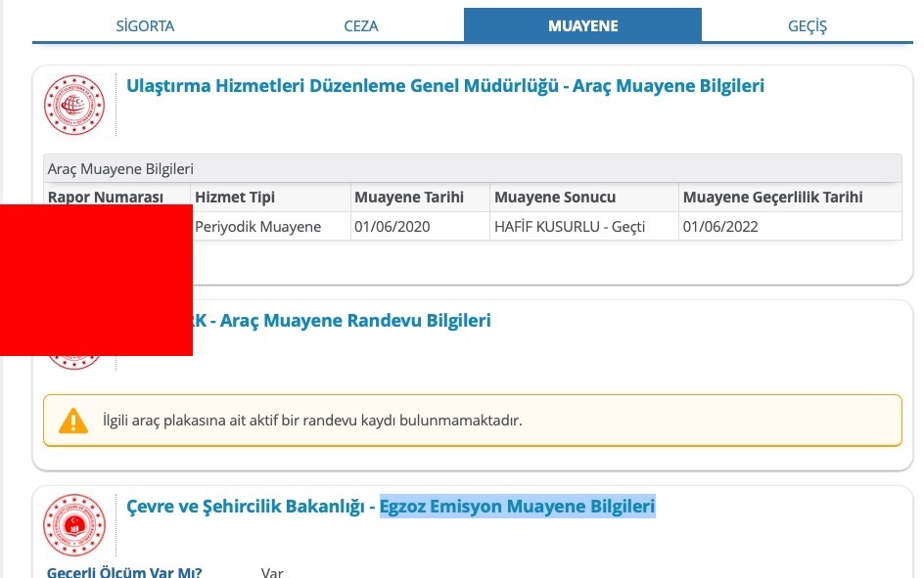This screenshot has height=578, width=924.
Task: Click the Muayene Sonucu column header
Action: 555,198
